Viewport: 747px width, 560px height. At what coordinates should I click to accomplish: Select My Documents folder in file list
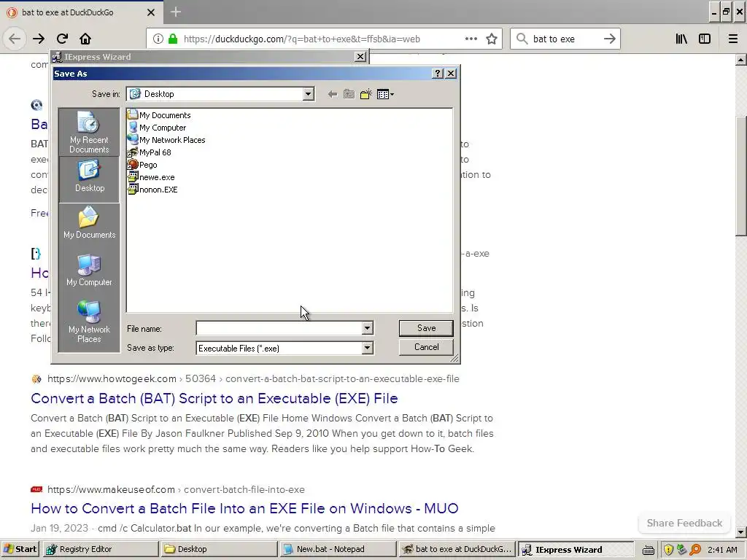click(x=160, y=115)
